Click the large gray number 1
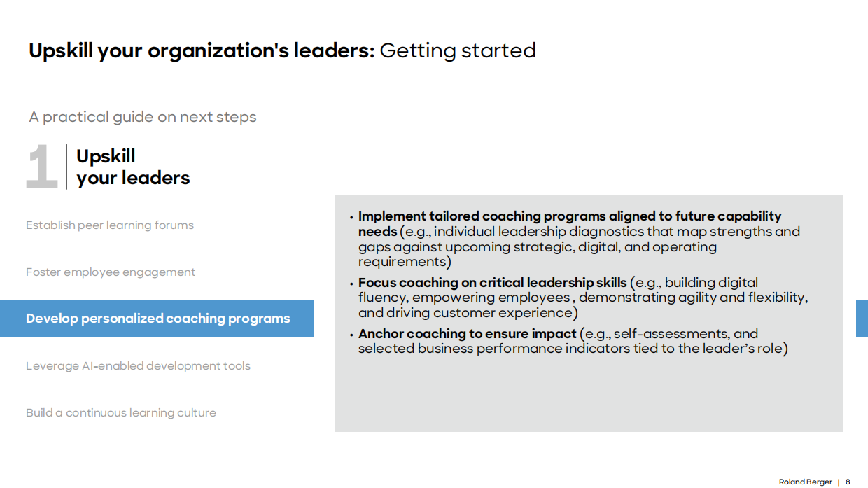The height and width of the screenshot is (488, 868). coord(41,167)
